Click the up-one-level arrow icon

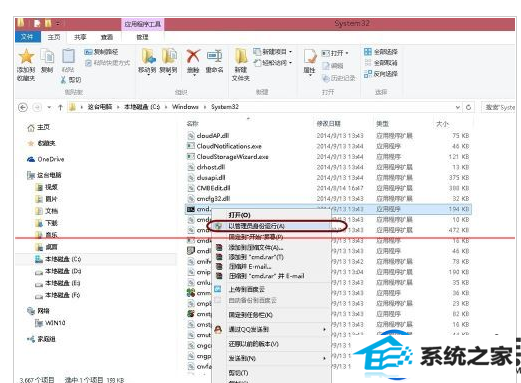click(x=60, y=107)
